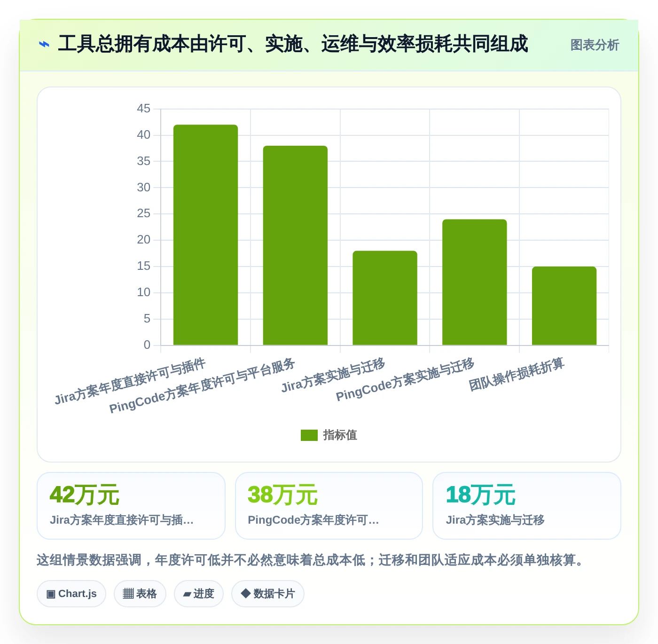Select the Jira方案年度直接许可与插件 bar

click(x=205, y=235)
